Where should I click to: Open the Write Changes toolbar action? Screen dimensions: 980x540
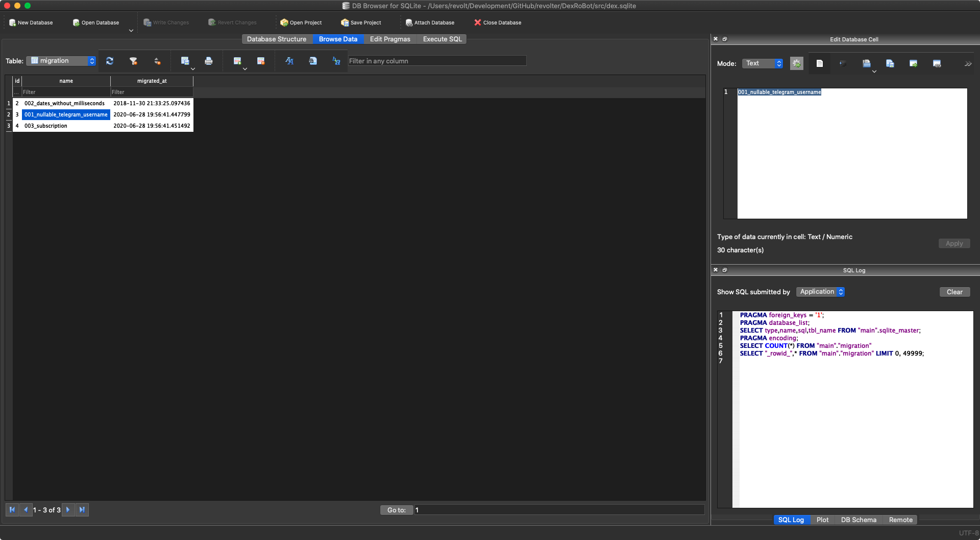click(166, 22)
